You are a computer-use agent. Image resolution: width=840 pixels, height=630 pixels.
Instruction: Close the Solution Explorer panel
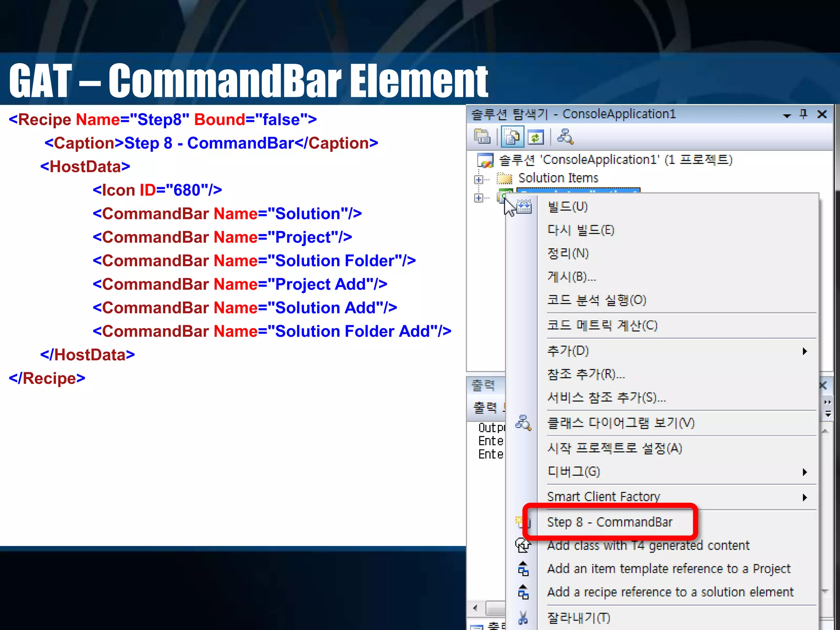coord(822,114)
